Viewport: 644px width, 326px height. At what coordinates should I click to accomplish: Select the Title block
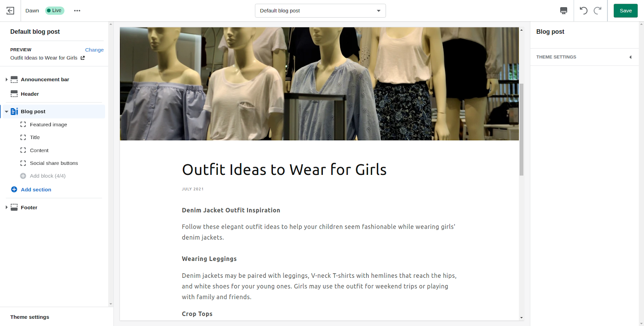click(x=35, y=137)
